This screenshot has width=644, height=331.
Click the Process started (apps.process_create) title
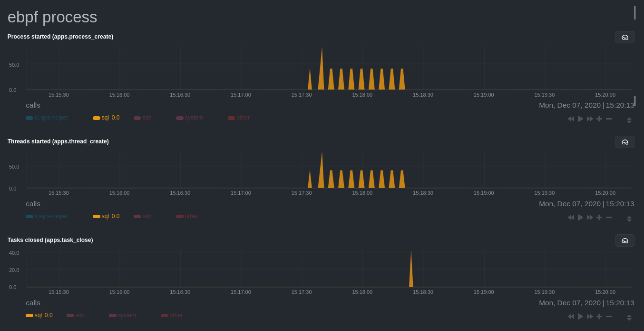pyautogui.click(x=60, y=37)
